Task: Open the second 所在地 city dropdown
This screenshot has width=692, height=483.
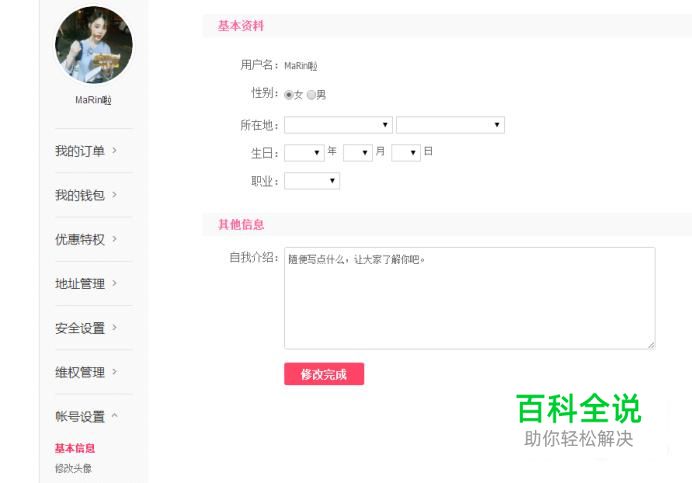Action: [450, 125]
